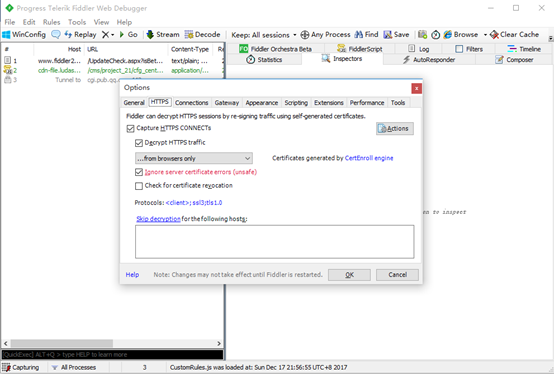554x374 pixels.
Task: Toggle Stream mode in toolbar
Action: [163, 35]
